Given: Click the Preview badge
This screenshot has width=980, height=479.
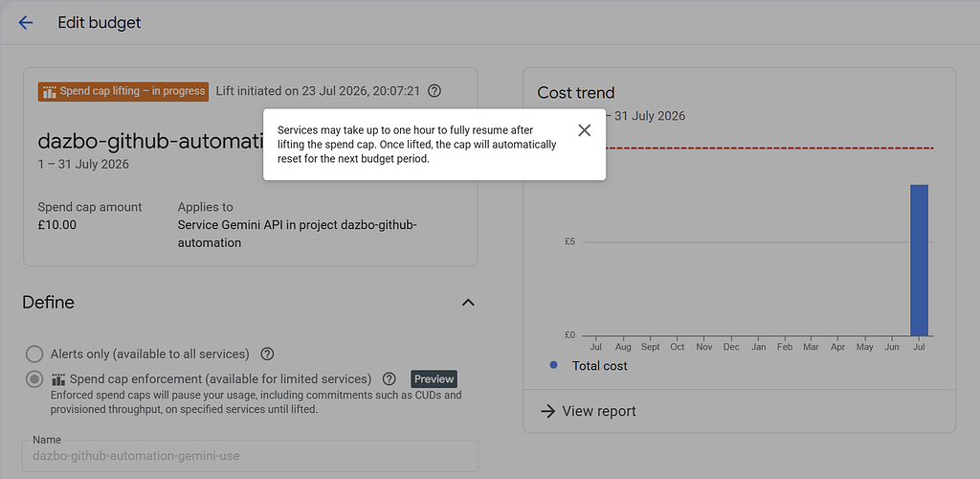Looking at the screenshot, I should [434, 379].
